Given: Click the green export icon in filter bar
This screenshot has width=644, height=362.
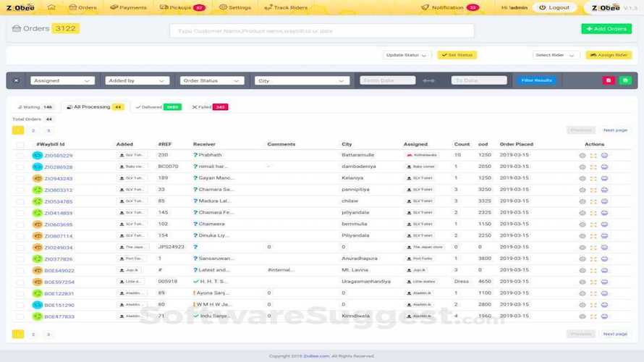Looking at the screenshot, I should pyautogui.click(x=625, y=80).
